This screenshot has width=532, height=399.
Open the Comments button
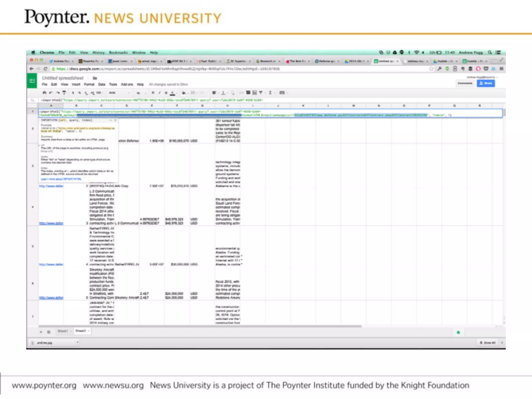point(465,83)
